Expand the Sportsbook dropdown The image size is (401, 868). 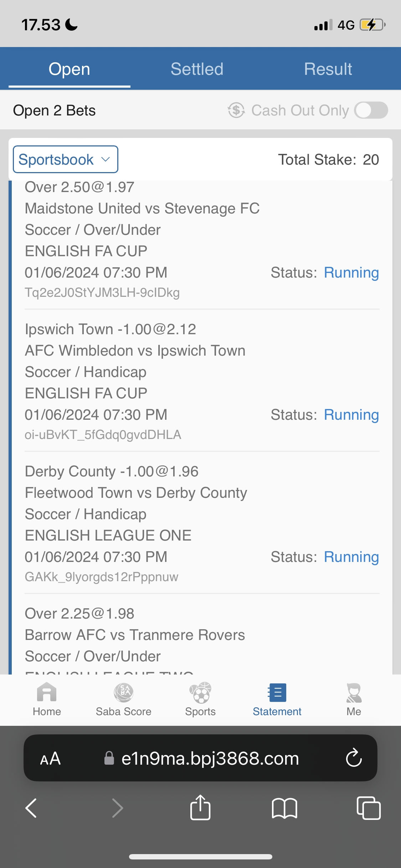click(x=66, y=159)
